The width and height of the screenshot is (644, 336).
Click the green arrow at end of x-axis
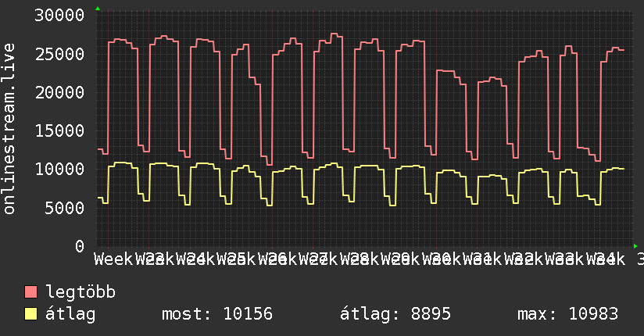635,246
